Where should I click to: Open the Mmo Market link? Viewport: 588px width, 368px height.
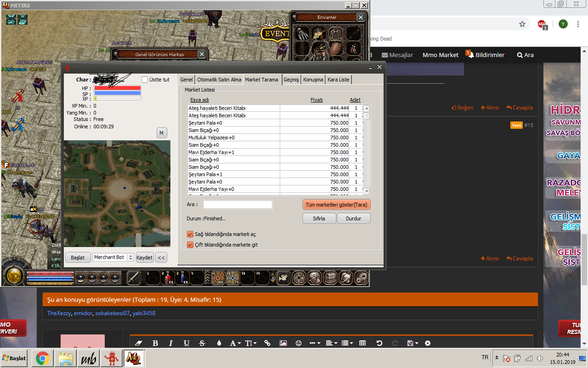coord(441,55)
